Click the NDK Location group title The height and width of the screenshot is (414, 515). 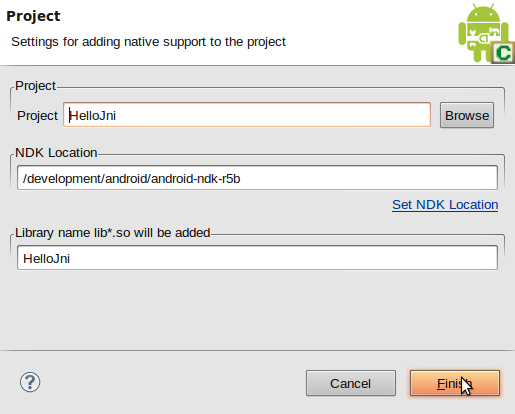[56, 153]
